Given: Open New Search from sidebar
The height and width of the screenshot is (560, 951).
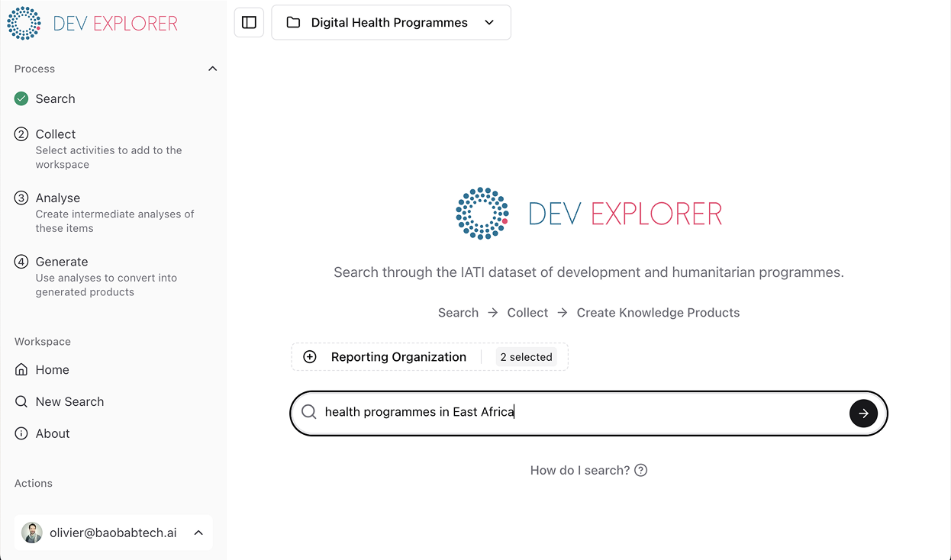Looking at the screenshot, I should click(x=69, y=401).
